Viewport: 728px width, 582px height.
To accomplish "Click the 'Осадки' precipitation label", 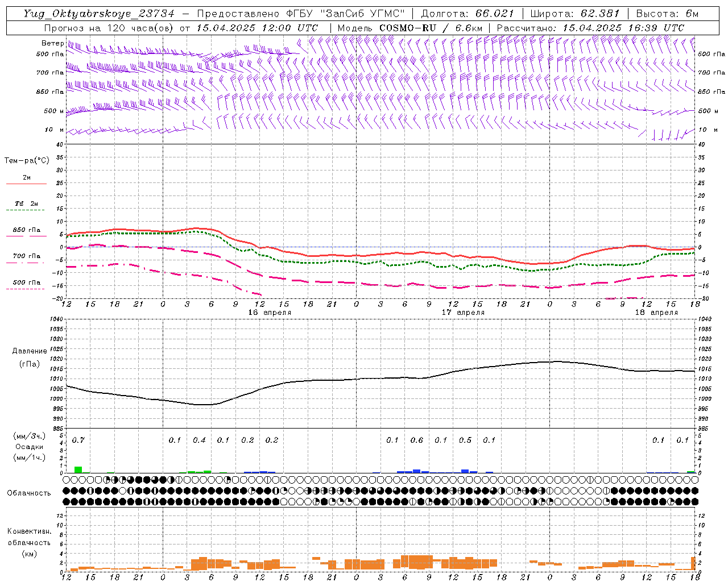I will (30, 447).
